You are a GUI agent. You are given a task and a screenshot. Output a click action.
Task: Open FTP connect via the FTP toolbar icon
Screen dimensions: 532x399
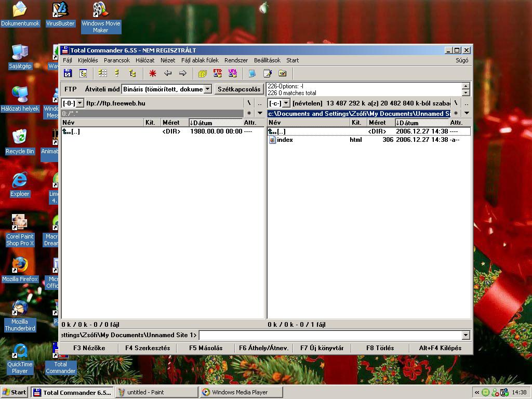[x=217, y=73]
